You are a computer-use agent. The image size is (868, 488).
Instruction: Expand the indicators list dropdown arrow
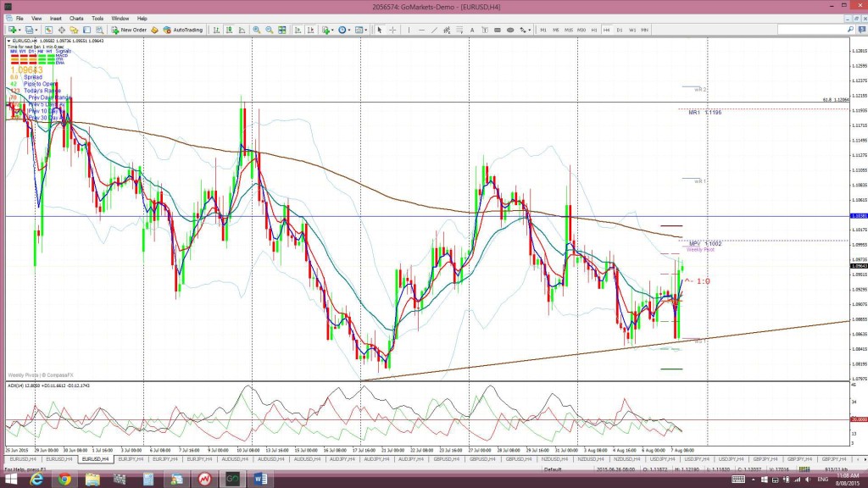pos(332,30)
